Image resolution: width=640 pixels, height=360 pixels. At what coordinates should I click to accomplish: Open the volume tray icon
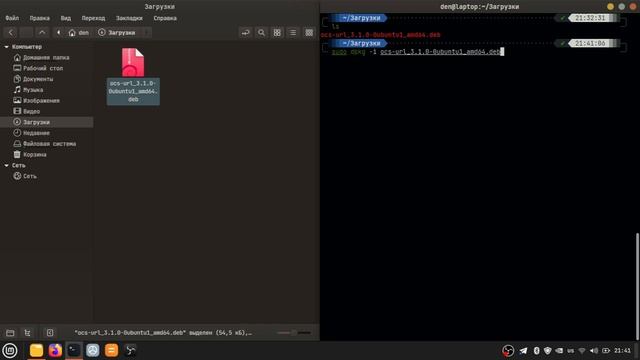tap(594, 351)
